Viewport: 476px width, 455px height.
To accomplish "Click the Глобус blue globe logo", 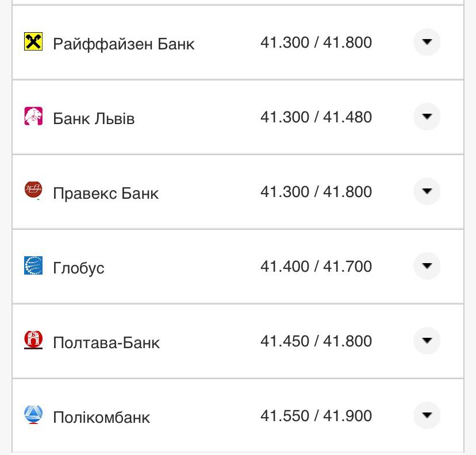I will click(x=33, y=265).
